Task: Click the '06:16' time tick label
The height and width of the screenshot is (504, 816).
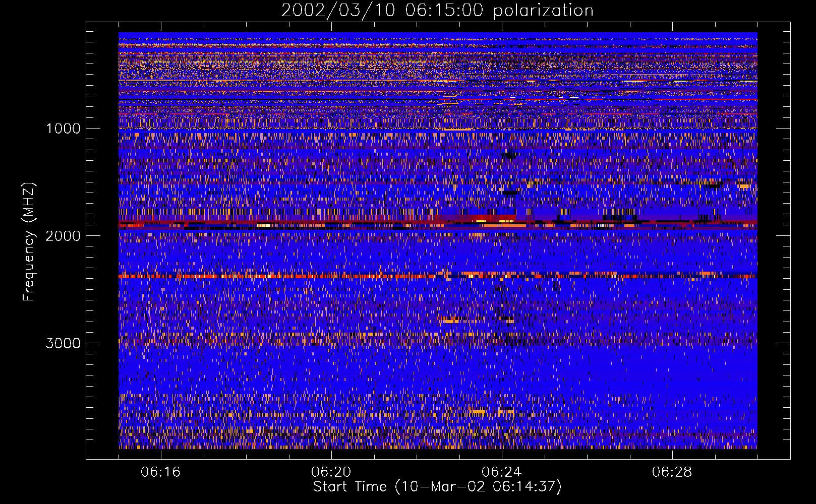Action: pos(161,472)
